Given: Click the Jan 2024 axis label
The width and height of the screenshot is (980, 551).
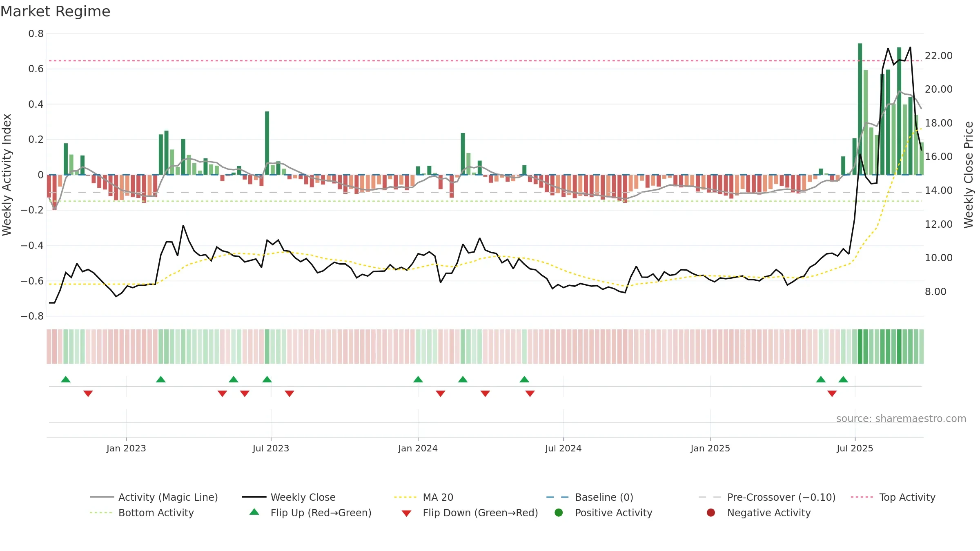Looking at the screenshot, I should click(418, 448).
